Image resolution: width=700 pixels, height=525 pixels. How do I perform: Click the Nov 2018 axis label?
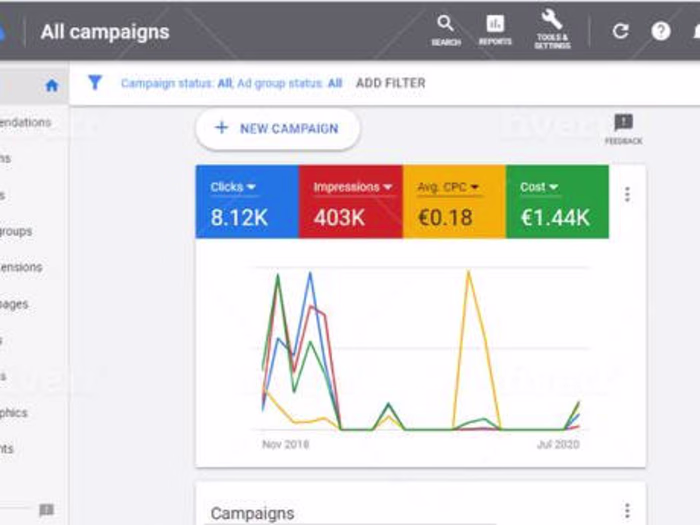coord(285,445)
